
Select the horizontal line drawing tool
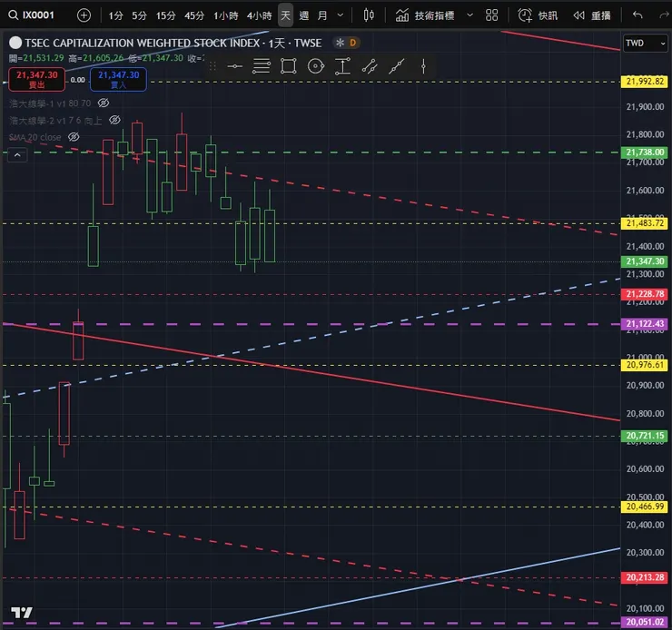click(x=234, y=66)
